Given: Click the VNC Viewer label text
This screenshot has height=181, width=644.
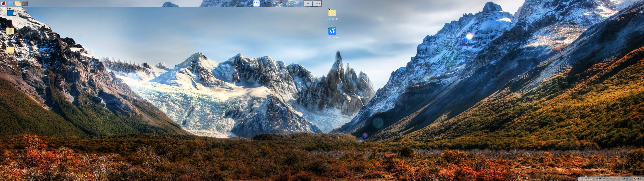Looking at the screenshot, I should tap(332, 37).
